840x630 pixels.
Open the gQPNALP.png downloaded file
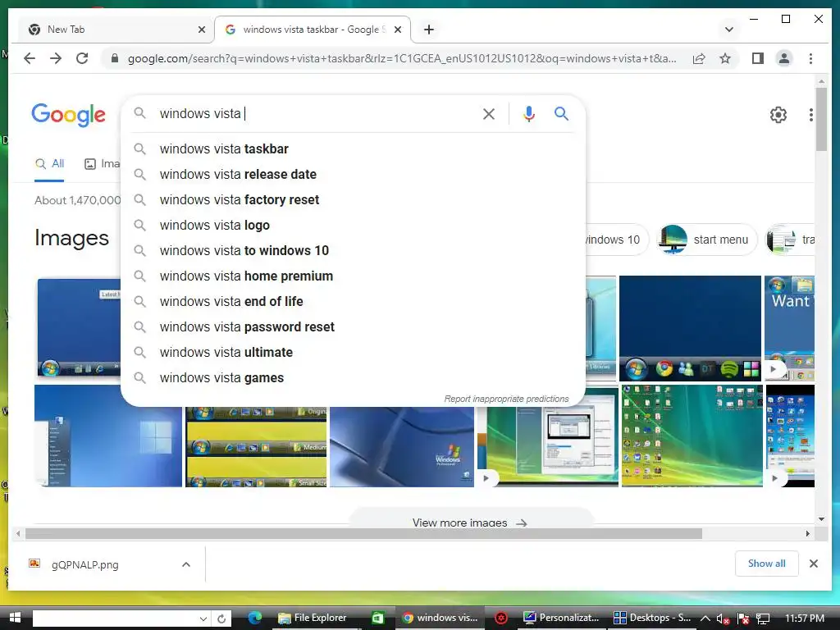tap(84, 564)
